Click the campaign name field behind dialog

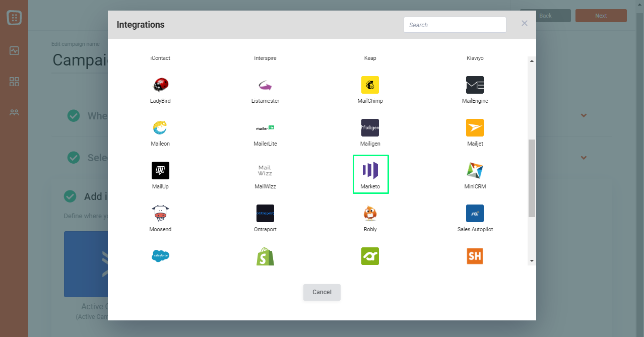[x=80, y=60]
